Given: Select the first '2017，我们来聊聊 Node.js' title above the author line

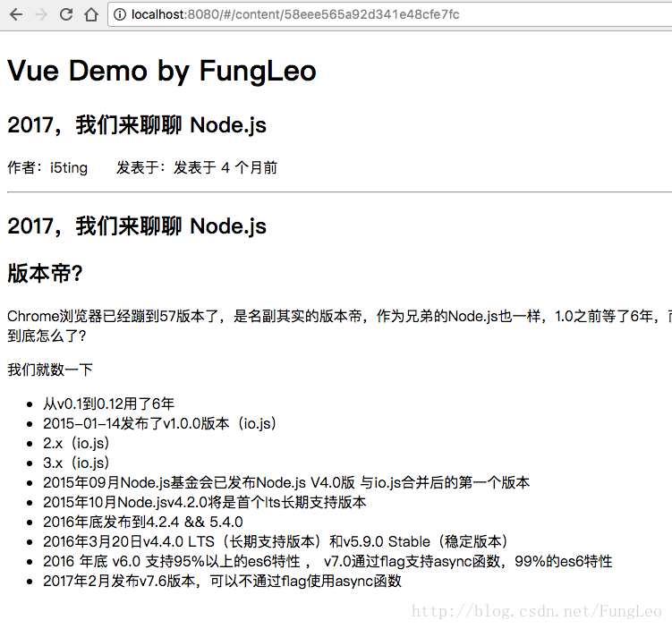Looking at the screenshot, I should (137, 125).
